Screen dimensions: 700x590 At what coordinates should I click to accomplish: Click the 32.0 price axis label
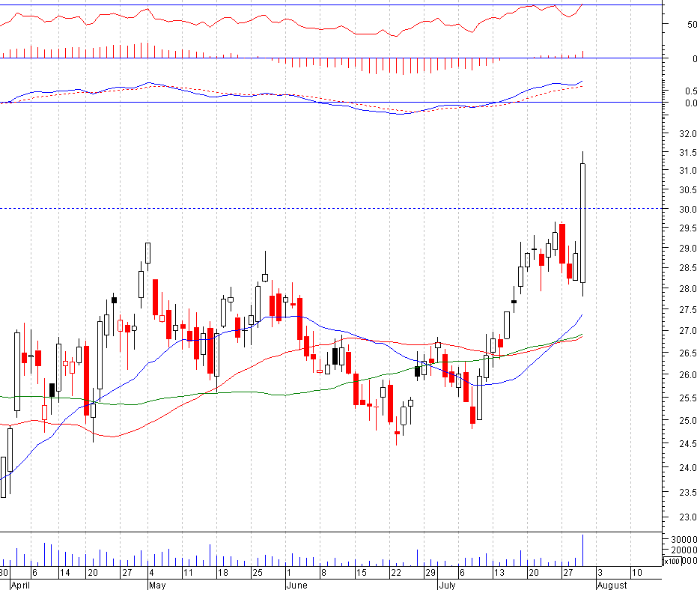(x=687, y=133)
